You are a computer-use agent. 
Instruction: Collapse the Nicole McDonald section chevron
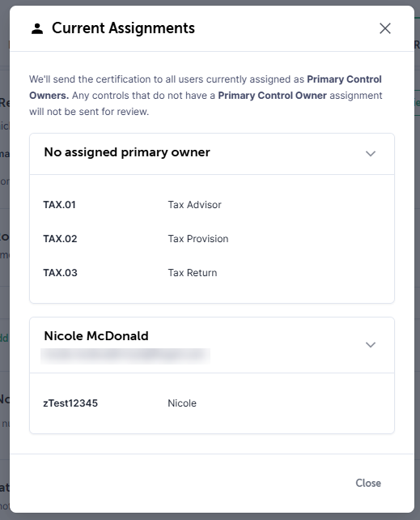371,344
